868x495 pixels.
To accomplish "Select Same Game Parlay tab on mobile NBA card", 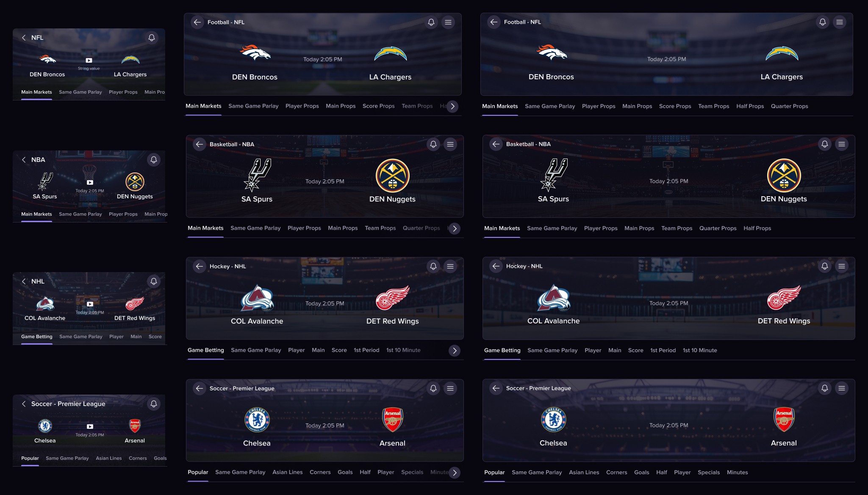I will tap(80, 214).
